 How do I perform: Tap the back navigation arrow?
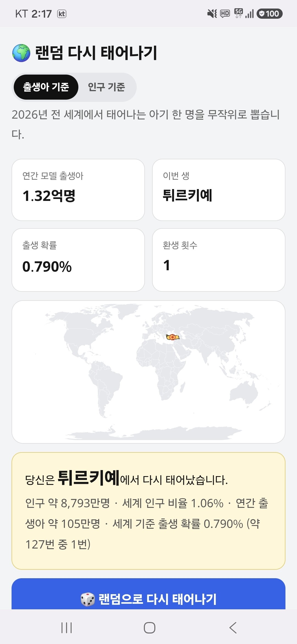click(233, 628)
